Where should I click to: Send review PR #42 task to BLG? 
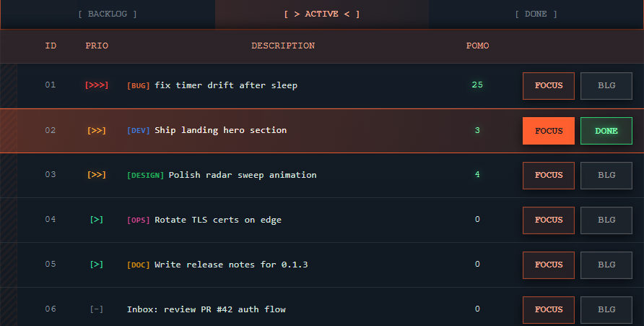tap(606, 310)
